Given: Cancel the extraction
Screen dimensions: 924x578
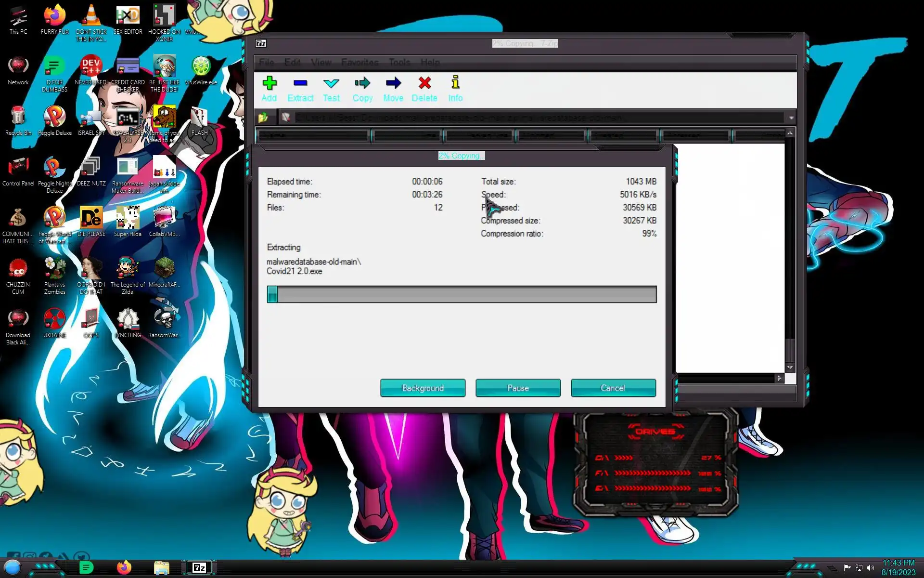Looking at the screenshot, I should click(x=613, y=388).
